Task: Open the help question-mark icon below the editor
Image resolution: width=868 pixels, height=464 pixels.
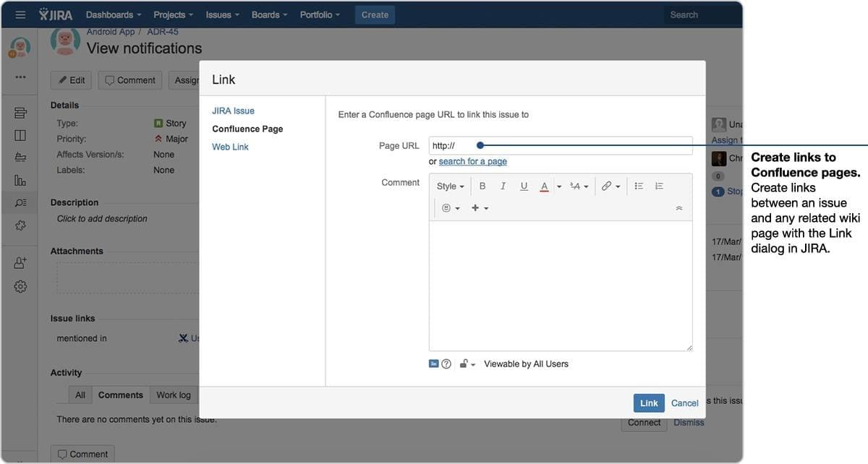Action: (446, 364)
